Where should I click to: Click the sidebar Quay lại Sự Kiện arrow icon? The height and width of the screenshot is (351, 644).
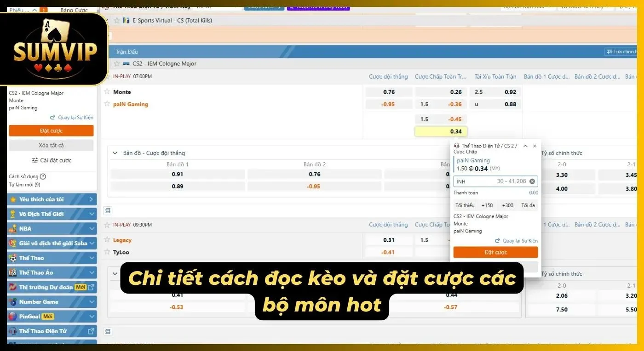(52, 118)
